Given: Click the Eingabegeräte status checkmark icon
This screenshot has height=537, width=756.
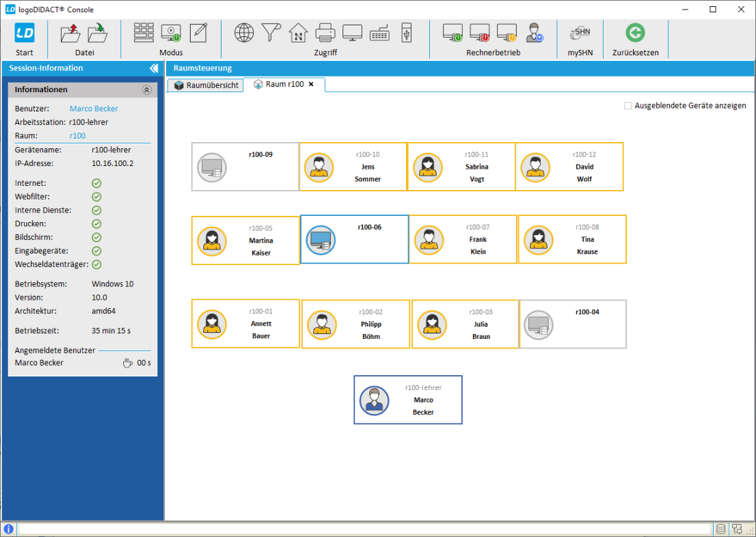Looking at the screenshot, I should (96, 251).
